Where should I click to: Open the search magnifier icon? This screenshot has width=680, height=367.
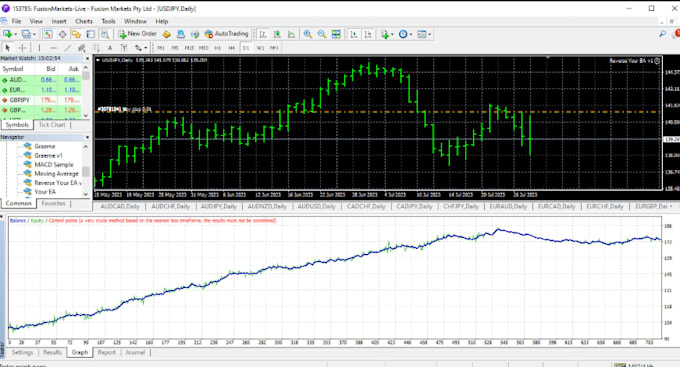pos(662,34)
